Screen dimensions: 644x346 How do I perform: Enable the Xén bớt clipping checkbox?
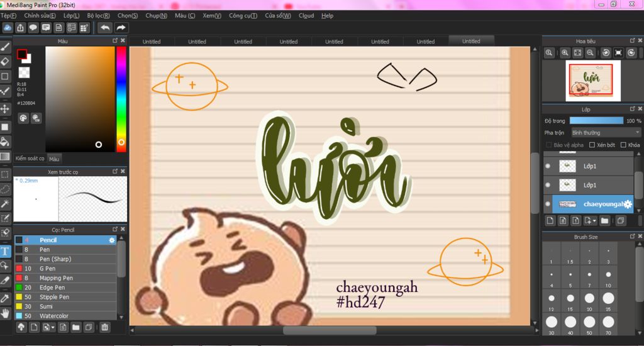(592, 145)
